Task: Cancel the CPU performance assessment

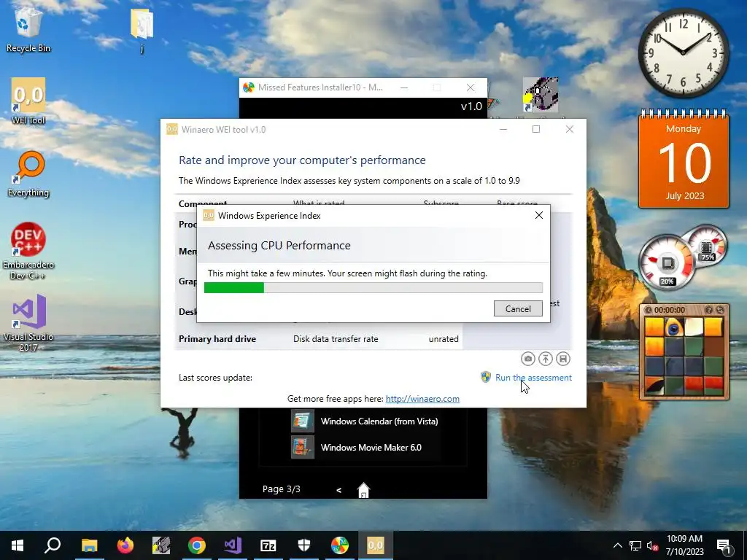Action: pos(518,308)
